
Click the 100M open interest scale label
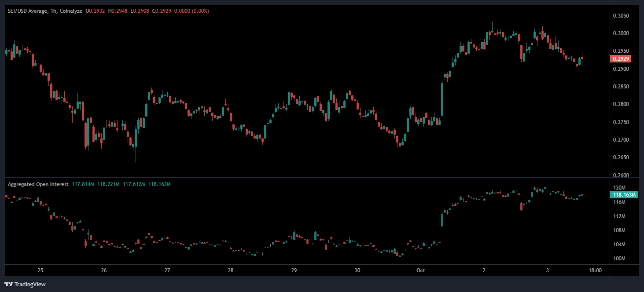pos(619,259)
